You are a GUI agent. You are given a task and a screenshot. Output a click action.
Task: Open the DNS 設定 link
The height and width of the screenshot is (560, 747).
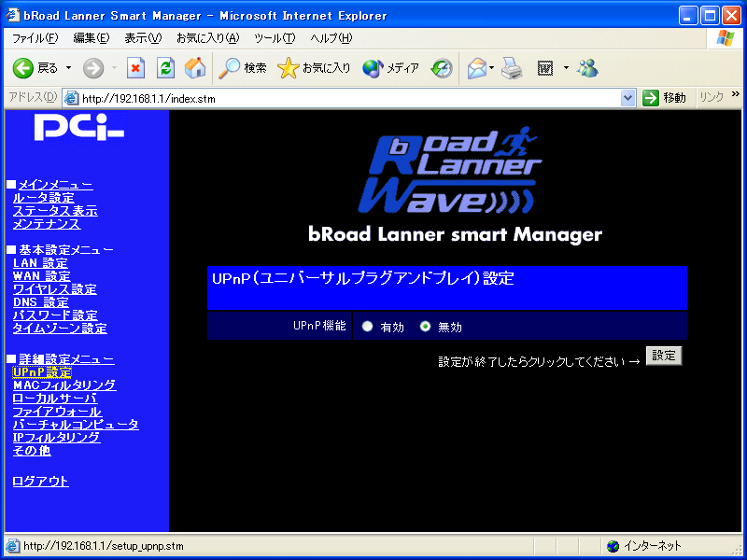pos(41,301)
